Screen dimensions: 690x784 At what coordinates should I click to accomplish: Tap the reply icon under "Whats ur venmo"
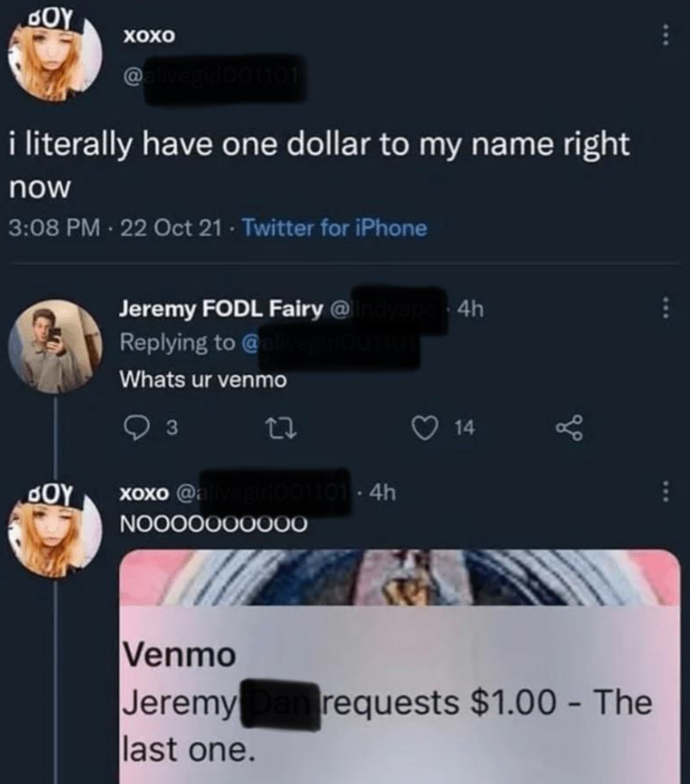click(135, 428)
